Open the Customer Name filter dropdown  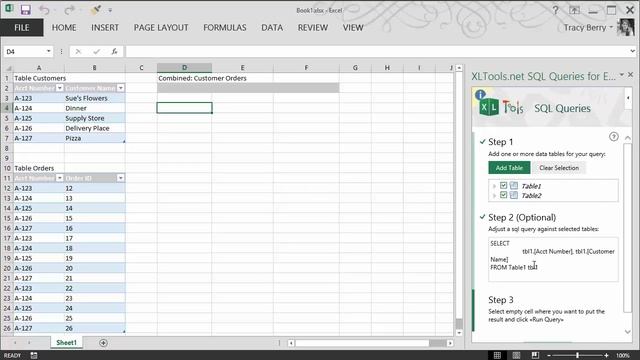click(120, 88)
